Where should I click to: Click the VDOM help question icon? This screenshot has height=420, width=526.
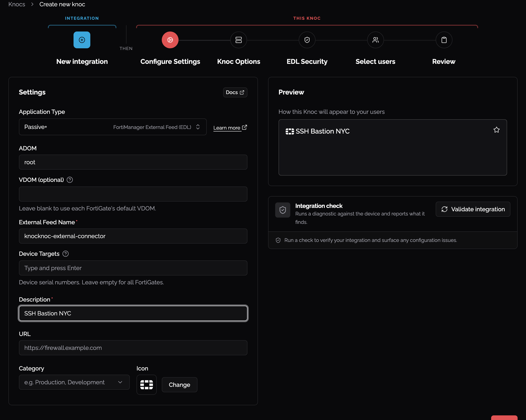click(70, 180)
